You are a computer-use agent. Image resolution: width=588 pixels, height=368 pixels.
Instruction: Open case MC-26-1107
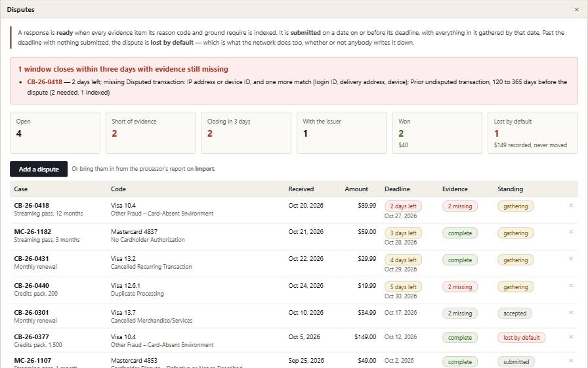pyautogui.click(x=32, y=361)
